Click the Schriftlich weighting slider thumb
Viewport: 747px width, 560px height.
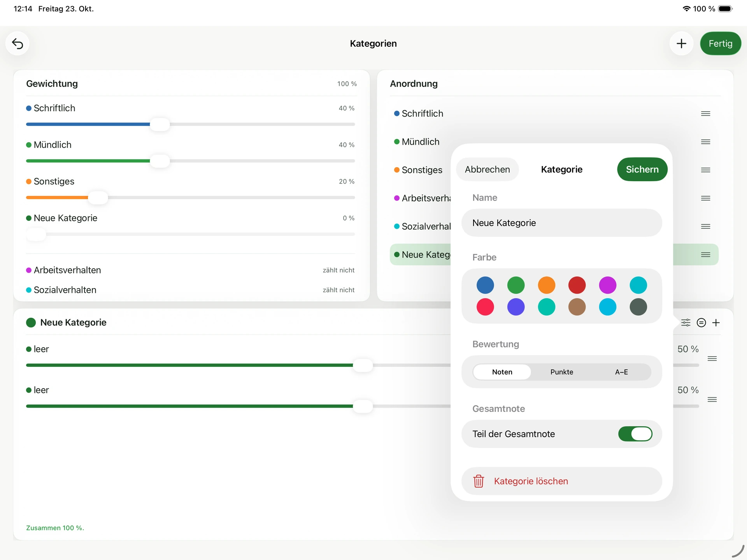[160, 124]
